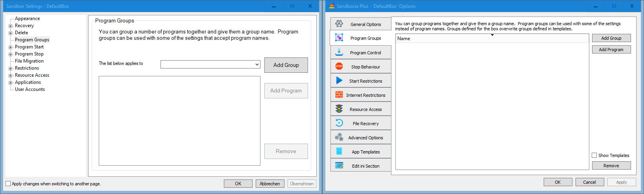Viewport: 644px width, 194px height.
Task: Click the Internet Restrictions firewall icon
Action: pos(339,95)
